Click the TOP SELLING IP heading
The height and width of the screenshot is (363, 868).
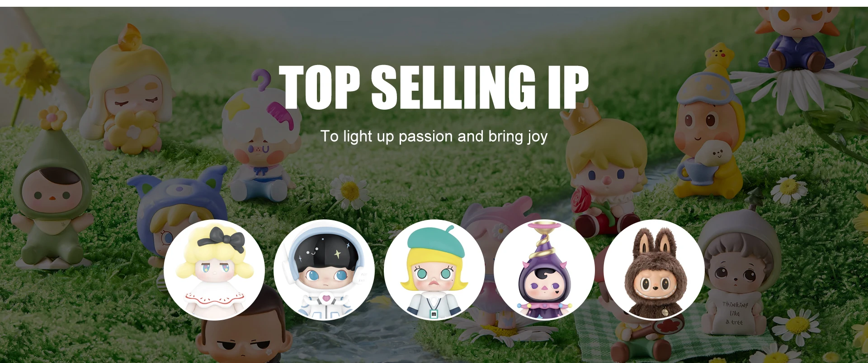coord(434,87)
